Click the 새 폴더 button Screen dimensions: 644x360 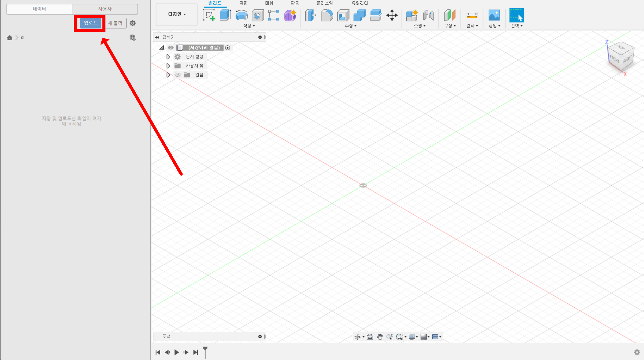(x=115, y=23)
